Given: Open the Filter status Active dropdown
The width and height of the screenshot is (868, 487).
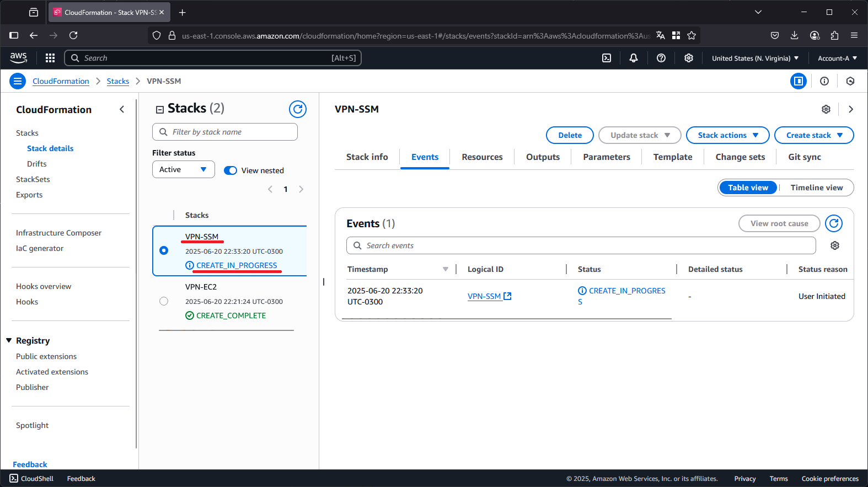Looking at the screenshot, I should point(184,169).
